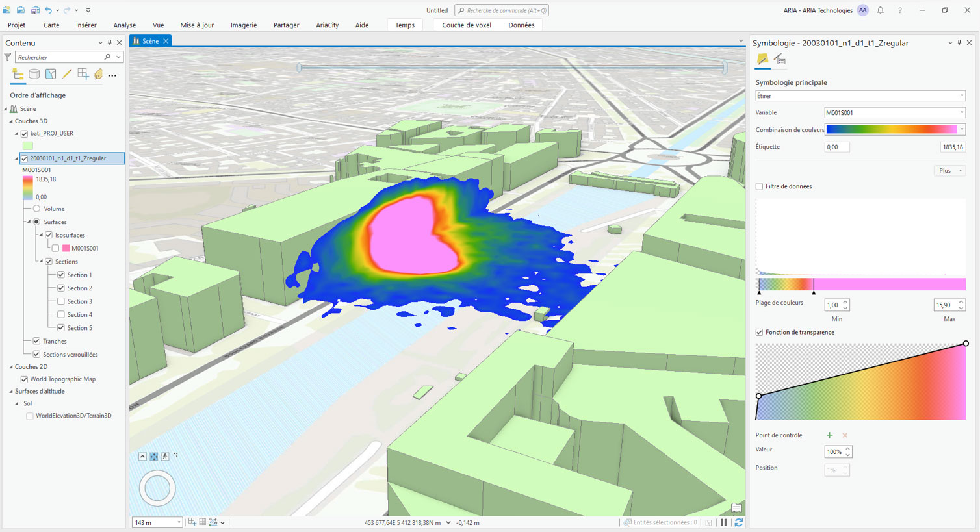Select the symbology properties list brush icon

(x=780, y=60)
